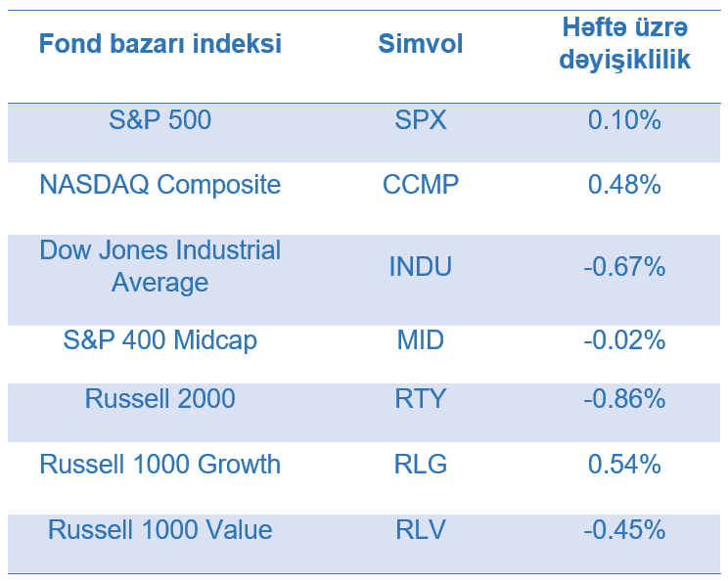The image size is (728, 581).
Task: Select the Russell 1000 Value cell
Action: click(159, 530)
